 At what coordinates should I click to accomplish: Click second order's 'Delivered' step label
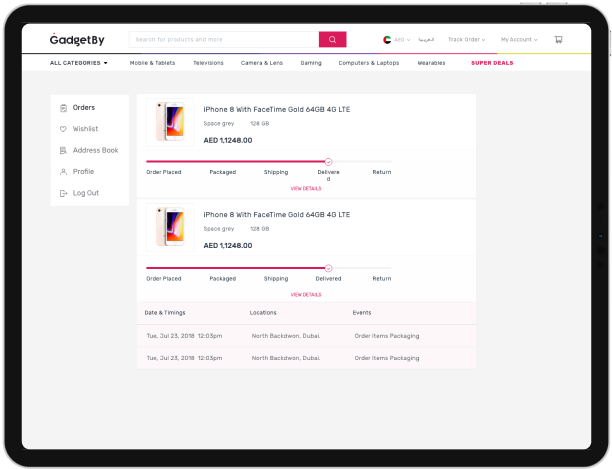click(328, 279)
